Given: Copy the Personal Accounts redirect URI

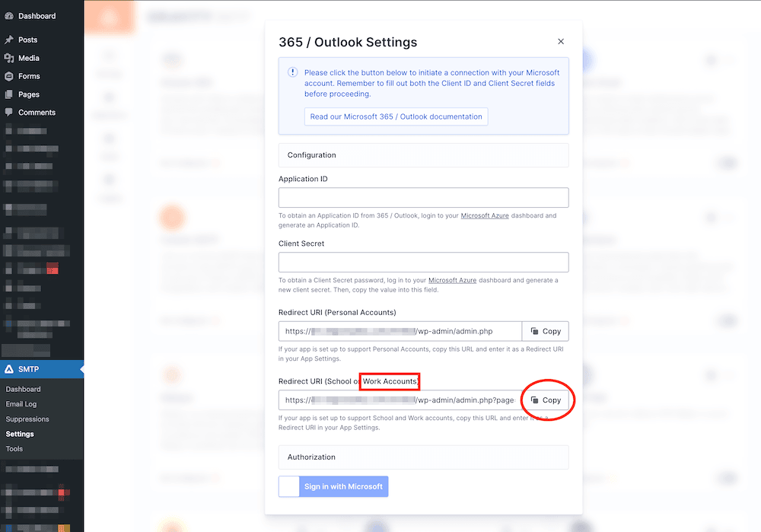Looking at the screenshot, I should 546,331.
